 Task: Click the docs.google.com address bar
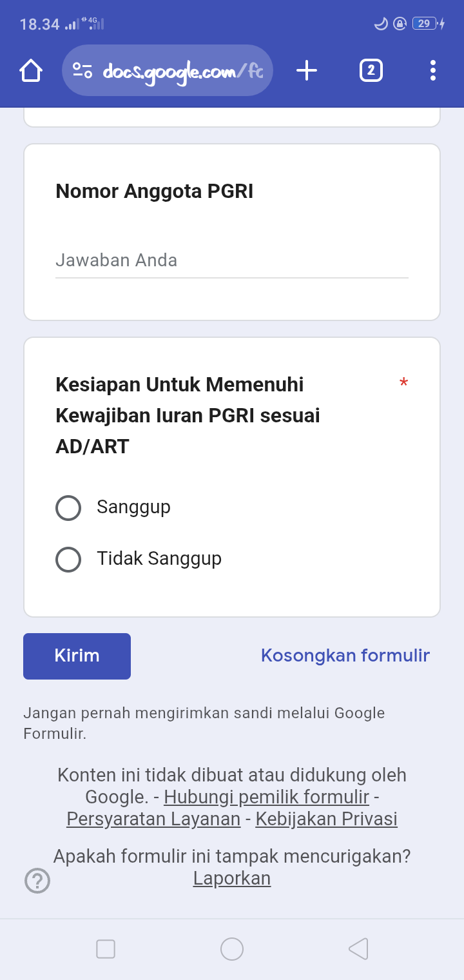(x=184, y=70)
